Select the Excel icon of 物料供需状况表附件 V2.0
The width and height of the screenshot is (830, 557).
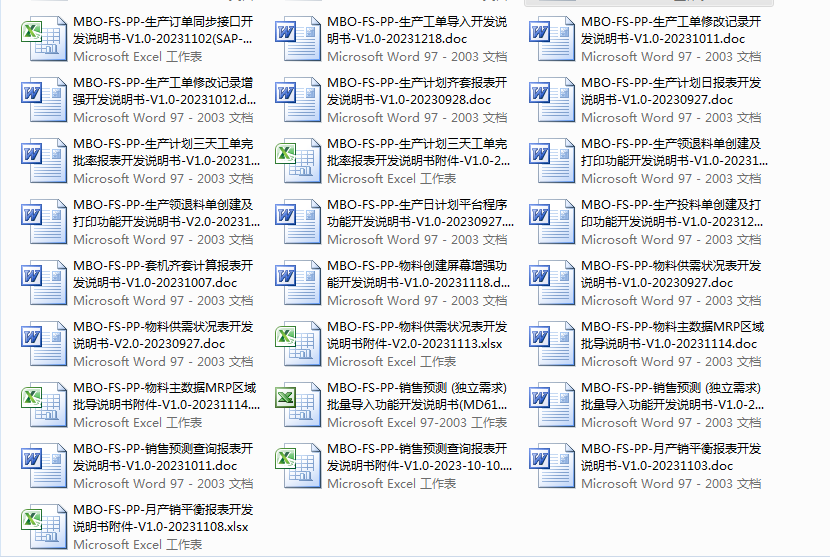coord(296,343)
